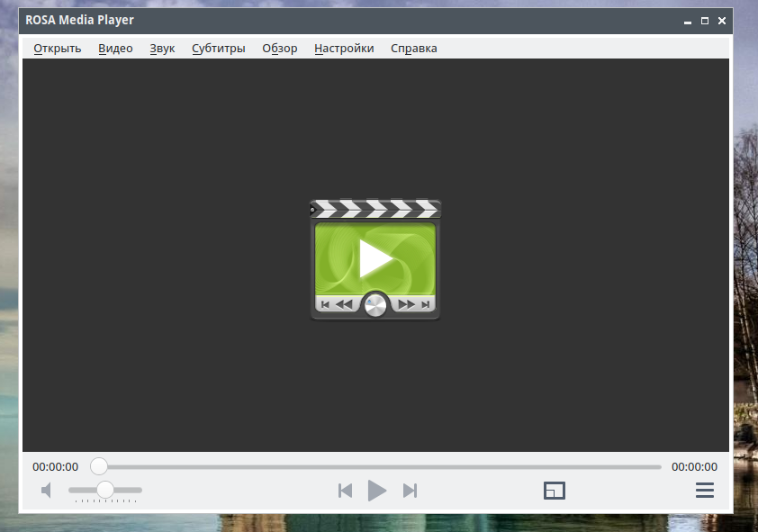Click the middle of the seek bar track
Image resolution: width=758 pixels, height=532 pixels.
tap(375, 467)
